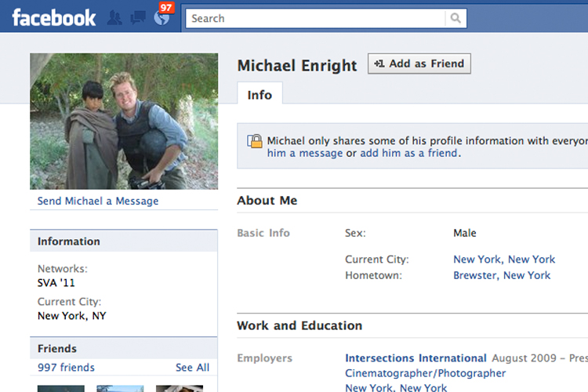This screenshot has width=588, height=392.
Task: Open Brewster, New York hometown link
Action: coord(502,275)
